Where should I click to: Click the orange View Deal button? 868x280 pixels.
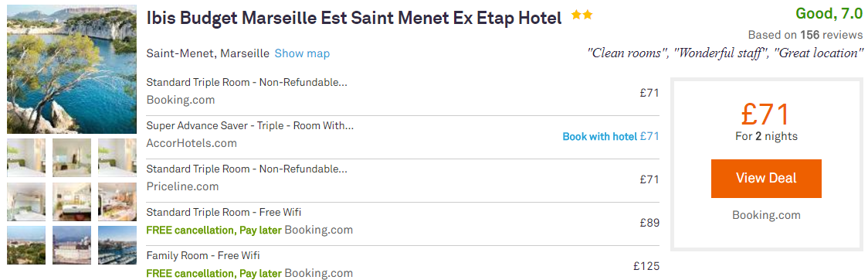coord(766,179)
